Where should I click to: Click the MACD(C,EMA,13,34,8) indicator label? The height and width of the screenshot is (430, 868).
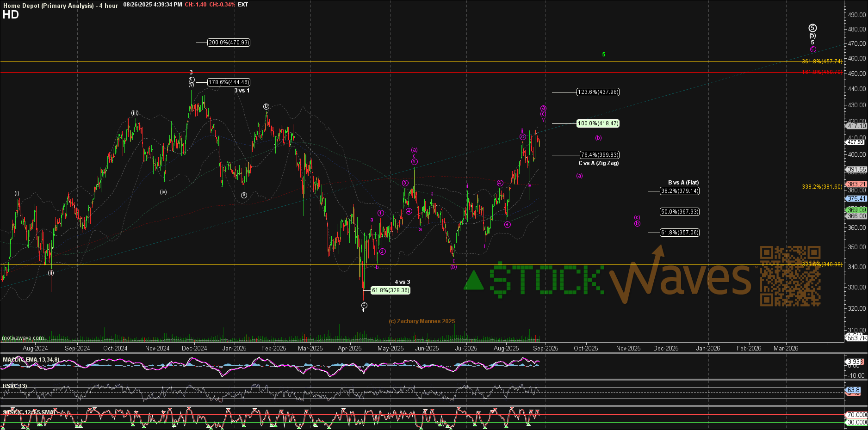pos(31,360)
